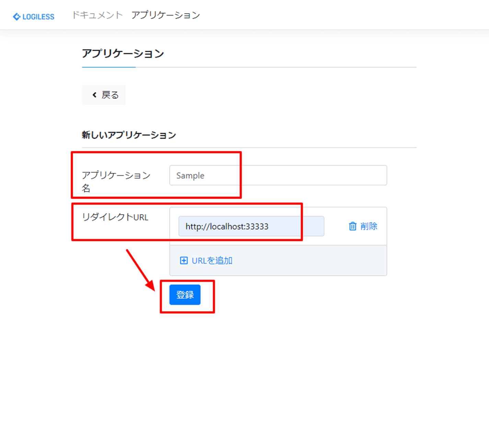Screen dimensions: 489x448
Task: Click the 削除 text link
Action: (x=369, y=226)
